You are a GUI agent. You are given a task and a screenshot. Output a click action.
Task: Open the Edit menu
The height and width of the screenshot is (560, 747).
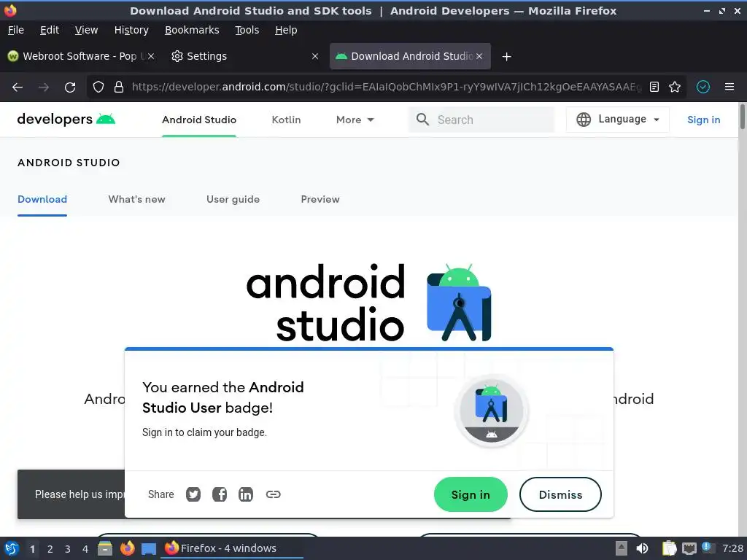tap(50, 30)
